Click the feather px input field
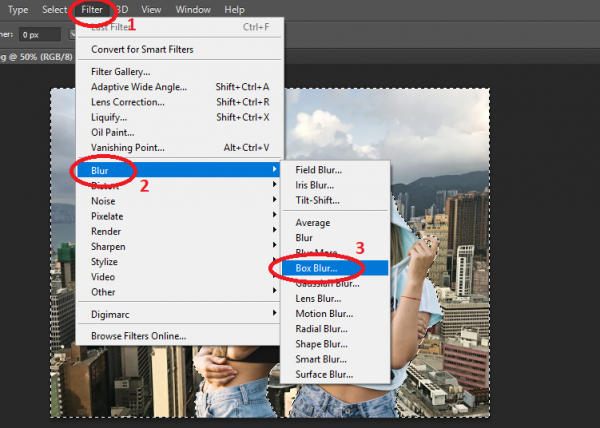 40,35
